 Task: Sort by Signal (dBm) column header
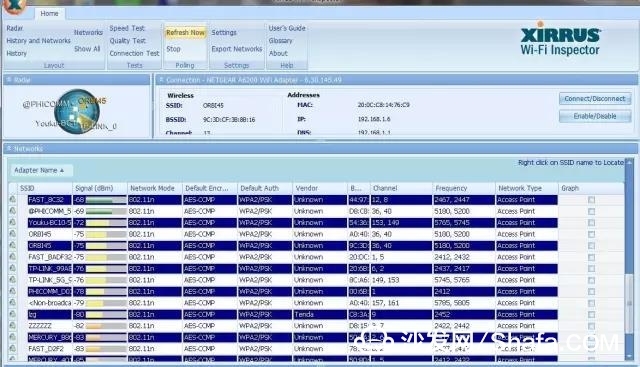pyautogui.click(x=100, y=188)
